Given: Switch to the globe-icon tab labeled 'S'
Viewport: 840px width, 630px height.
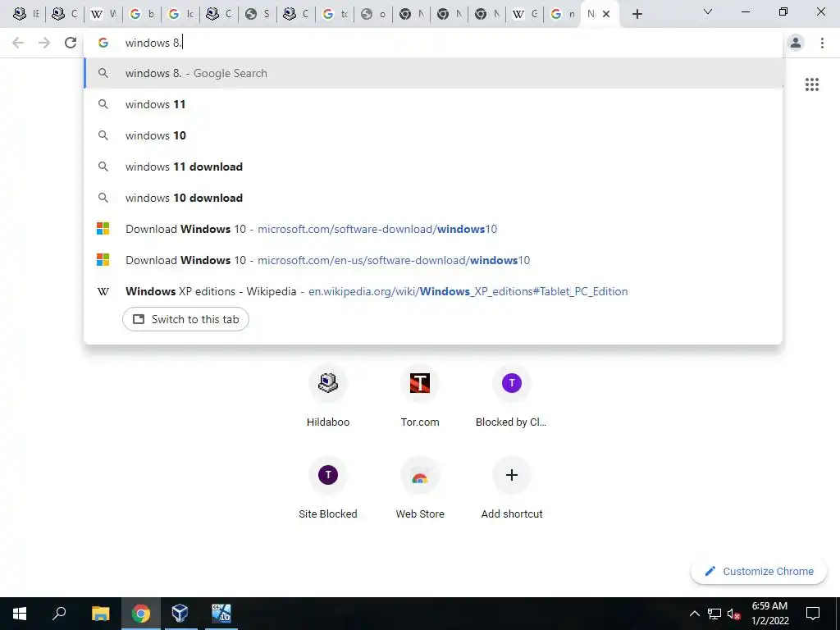Looking at the screenshot, I should click(257, 14).
